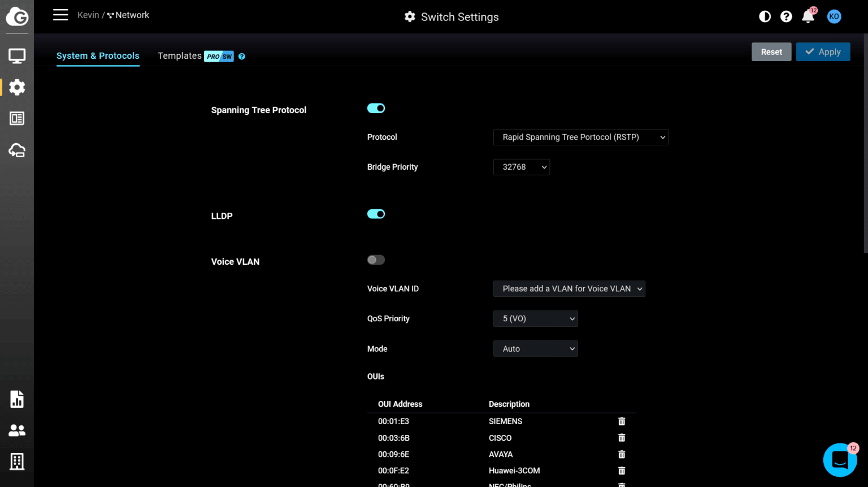The height and width of the screenshot is (487, 868).
Task: Click OUI address 00:09:6E
Action: tap(393, 454)
